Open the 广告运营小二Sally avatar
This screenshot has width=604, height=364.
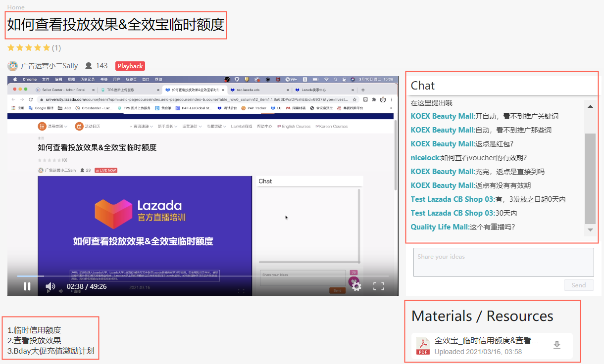13,66
